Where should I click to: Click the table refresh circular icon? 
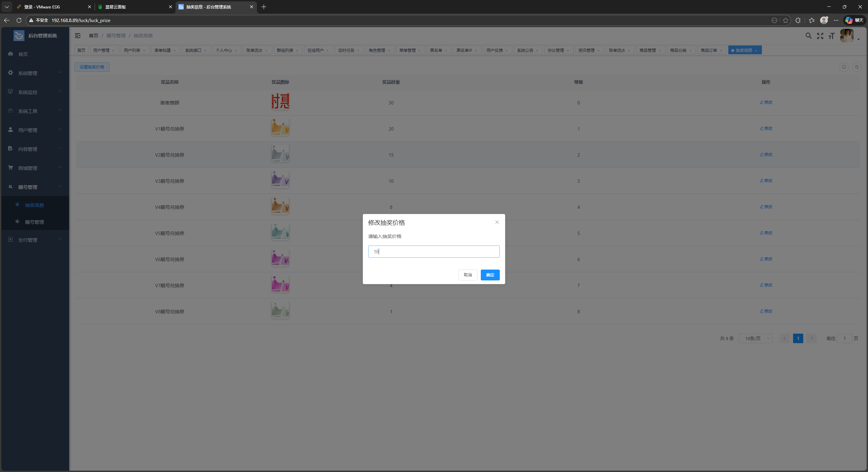pos(856,67)
